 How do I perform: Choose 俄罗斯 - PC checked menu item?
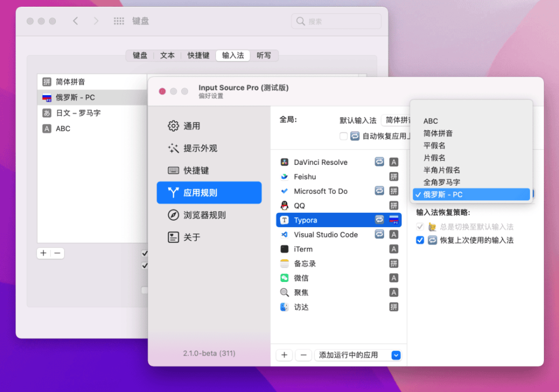pos(471,194)
